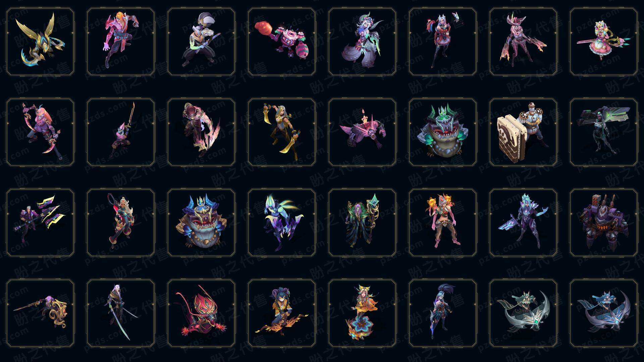Image resolution: width=644 pixels, height=362 pixels.
Task: Select the baker holding giant cookie shield
Action: [x=523, y=132]
